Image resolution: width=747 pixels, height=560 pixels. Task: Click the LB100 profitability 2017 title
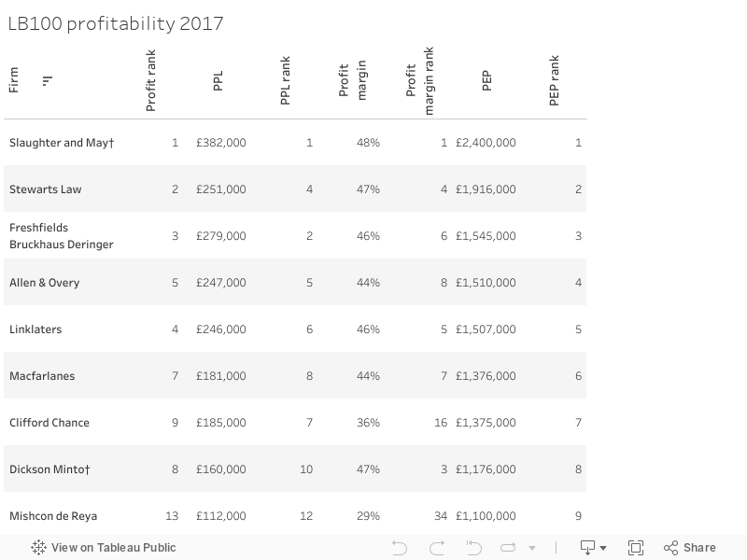(x=116, y=23)
